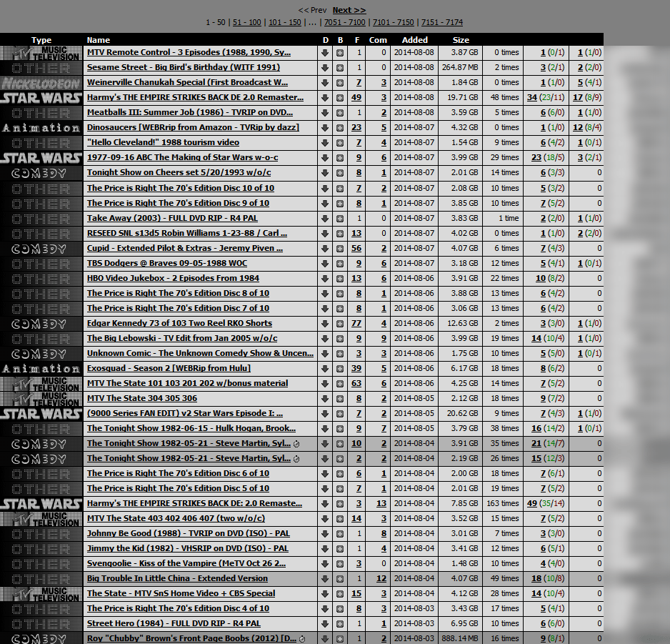
Task: Select the 19.71 GB size cell
Action: pos(462,97)
